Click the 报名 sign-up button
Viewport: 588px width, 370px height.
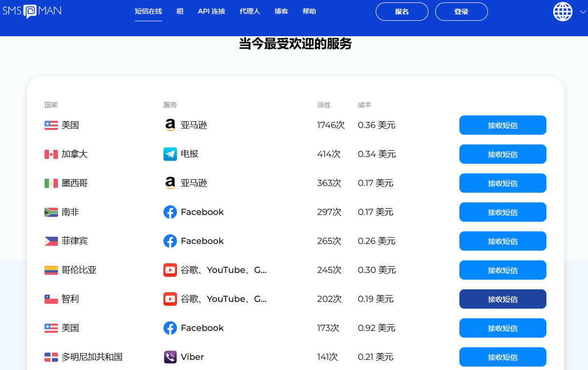point(402,12)
